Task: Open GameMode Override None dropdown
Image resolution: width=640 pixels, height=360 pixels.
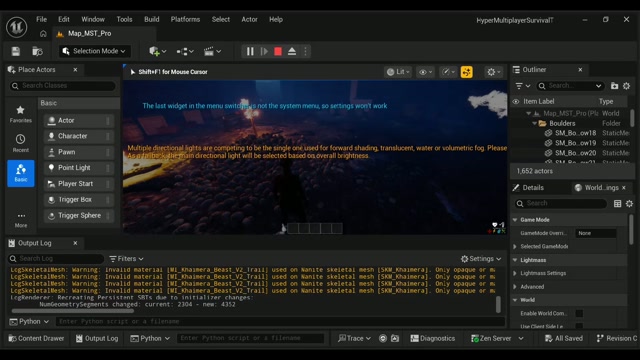Action: 596,233
